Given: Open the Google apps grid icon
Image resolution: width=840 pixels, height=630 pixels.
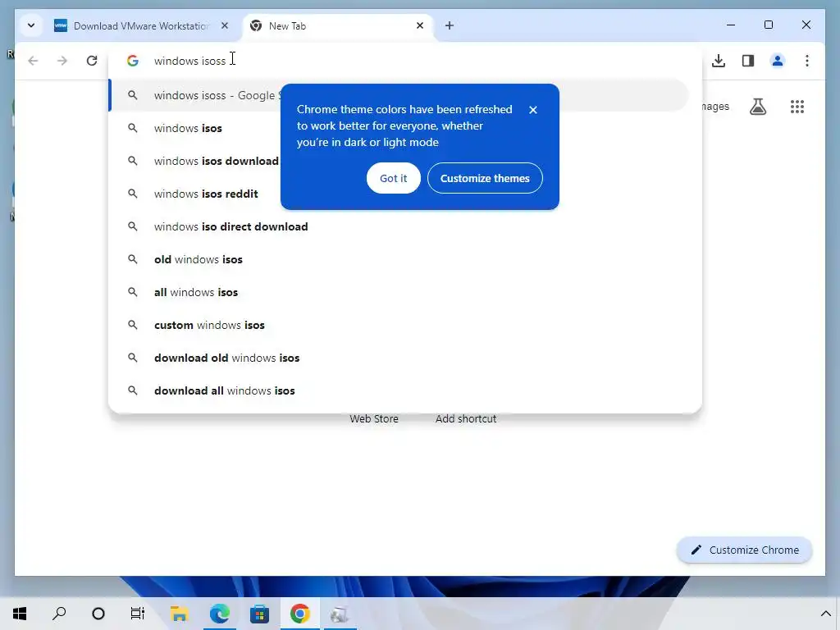Looking at the screenshot, I should click(x=797, y=107).
